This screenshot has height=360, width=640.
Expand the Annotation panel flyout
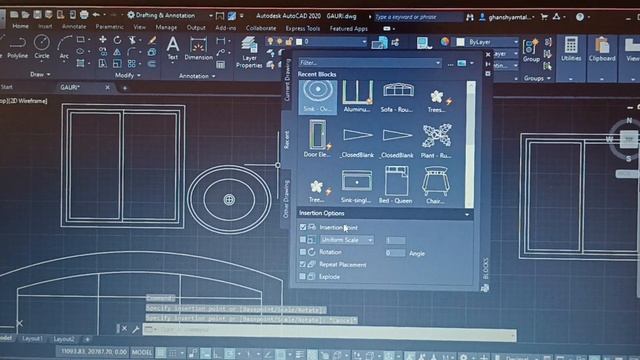point(197,76)
